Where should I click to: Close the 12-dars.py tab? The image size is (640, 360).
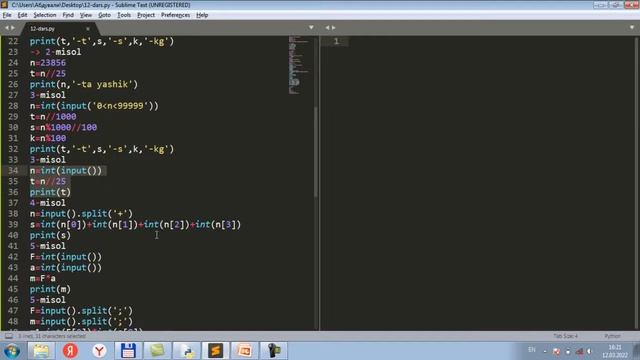88,29
